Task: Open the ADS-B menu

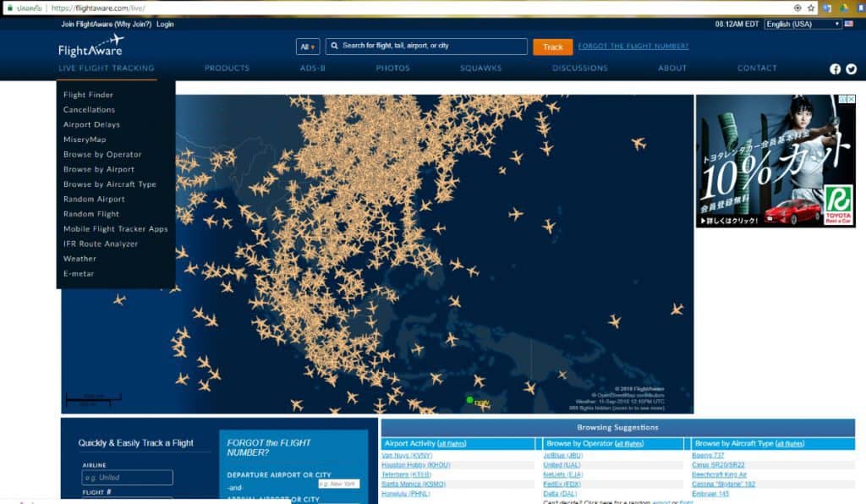Action: [313, 68]
